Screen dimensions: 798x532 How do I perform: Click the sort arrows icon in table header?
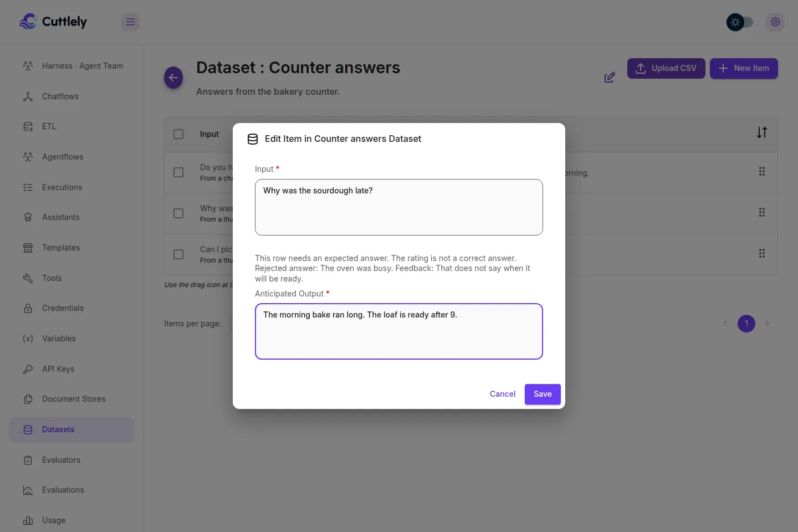tap(762, 133)
